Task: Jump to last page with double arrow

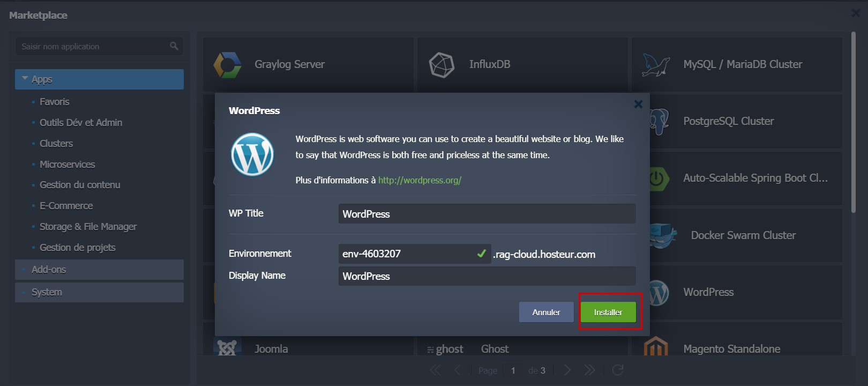Action: [x=589, y=370]
